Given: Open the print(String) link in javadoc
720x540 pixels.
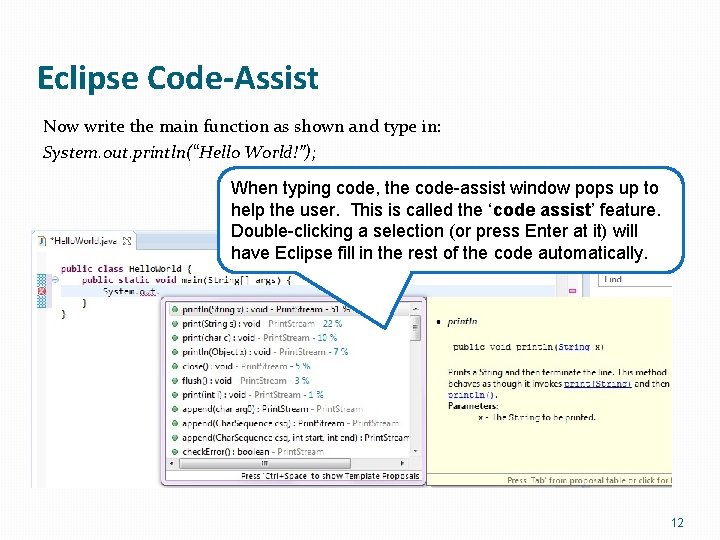Looking at the screenshot, I should 598,384.
